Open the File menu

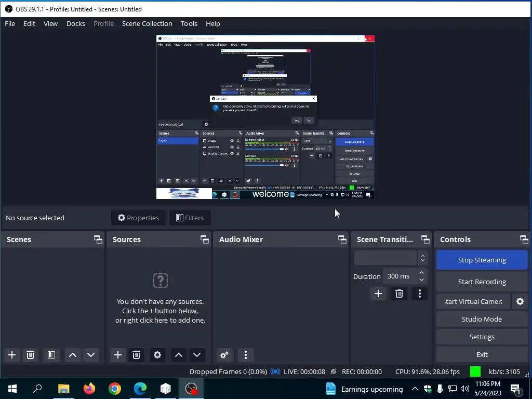[x=10, y=24]
